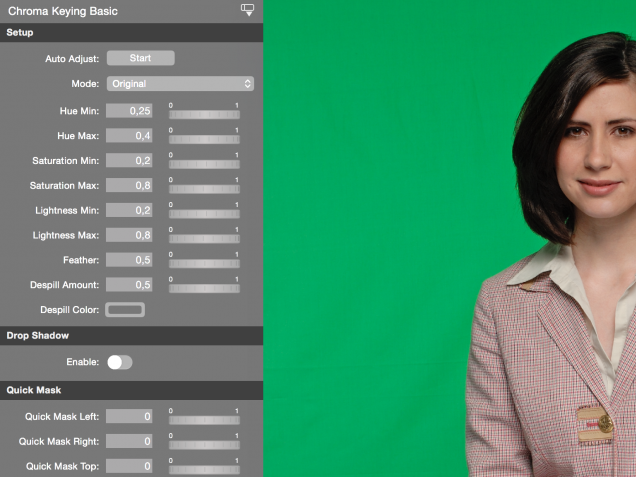The image size is (636, 477).
Task: Click the green screen preview image
Action: (449, 238)
